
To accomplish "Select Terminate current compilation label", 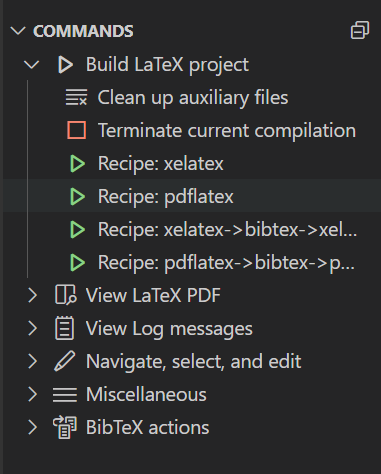I will coord(227,130).
